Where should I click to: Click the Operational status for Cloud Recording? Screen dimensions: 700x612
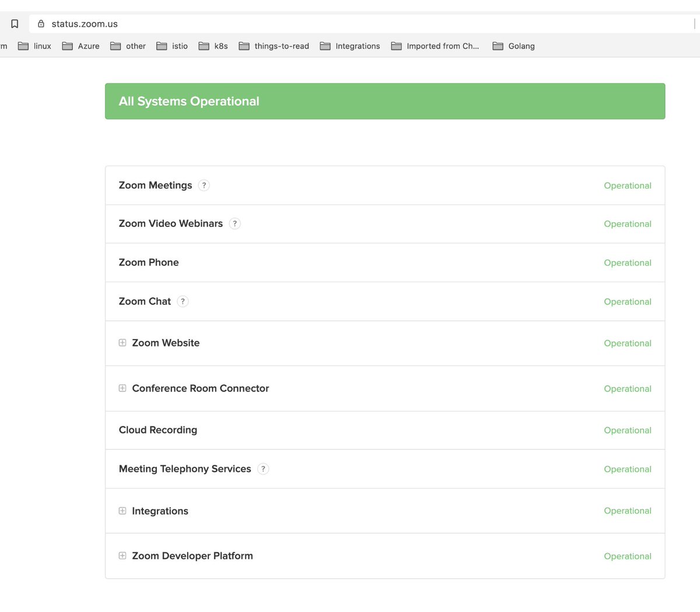(x=628, y=431)
